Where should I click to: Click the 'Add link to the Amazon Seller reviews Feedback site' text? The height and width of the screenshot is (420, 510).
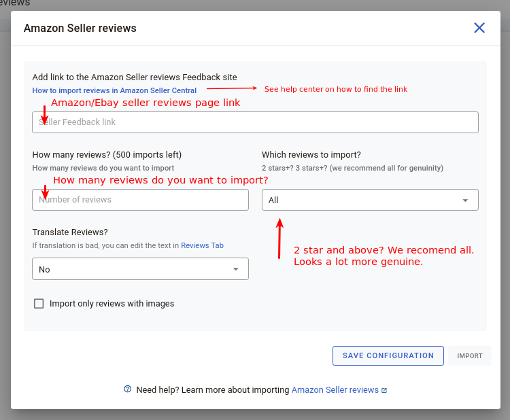pos(135,77)
